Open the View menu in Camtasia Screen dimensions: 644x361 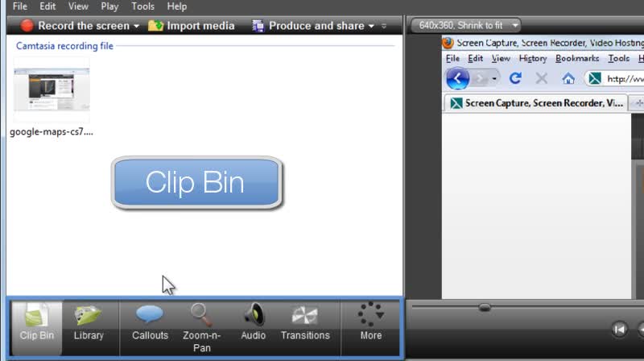[x=78, y=6]
